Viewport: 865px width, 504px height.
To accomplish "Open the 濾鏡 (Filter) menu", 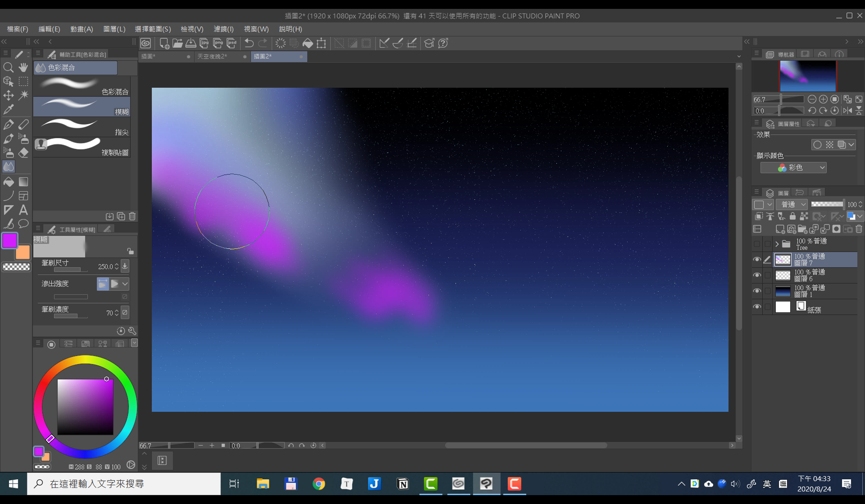I will (x=223, y=29).
